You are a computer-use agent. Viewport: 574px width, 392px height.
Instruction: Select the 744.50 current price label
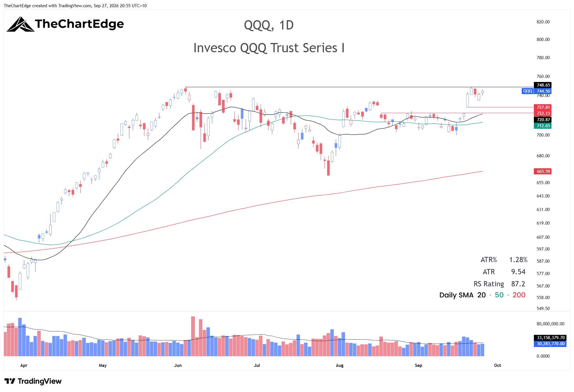(x=543, y=91)
